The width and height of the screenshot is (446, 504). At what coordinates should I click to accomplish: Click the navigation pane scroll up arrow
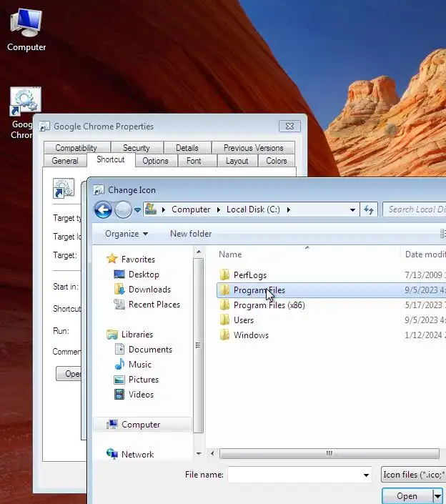(199, 252)
